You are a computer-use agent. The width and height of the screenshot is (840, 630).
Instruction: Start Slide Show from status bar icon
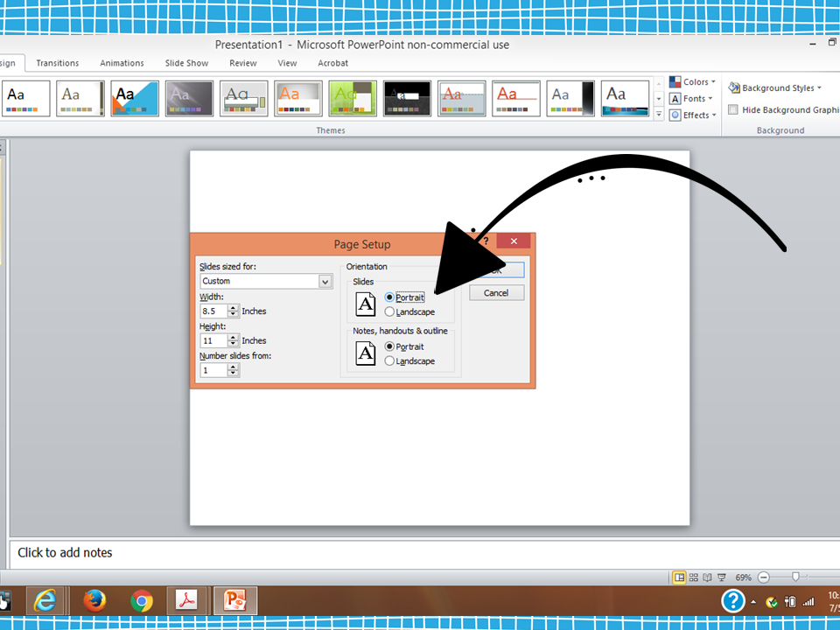[x=722, y=577]
